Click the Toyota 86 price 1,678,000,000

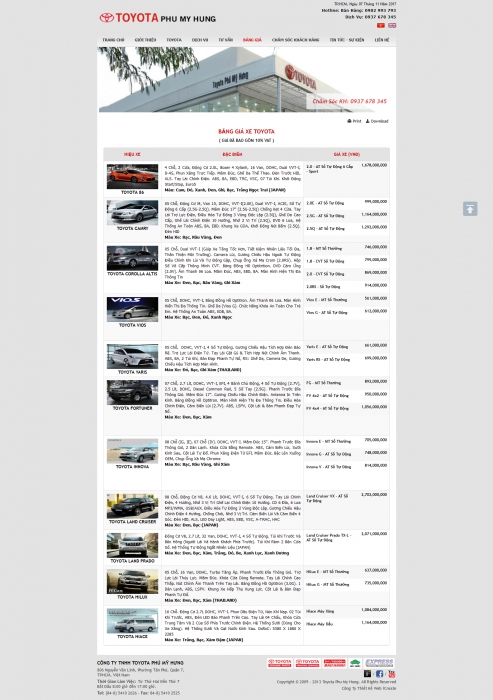[x=374, y=166]
